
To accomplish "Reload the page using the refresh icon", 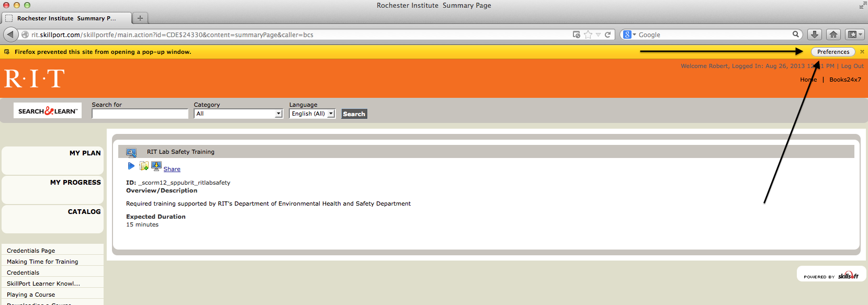I will click(x=607, y=35).
